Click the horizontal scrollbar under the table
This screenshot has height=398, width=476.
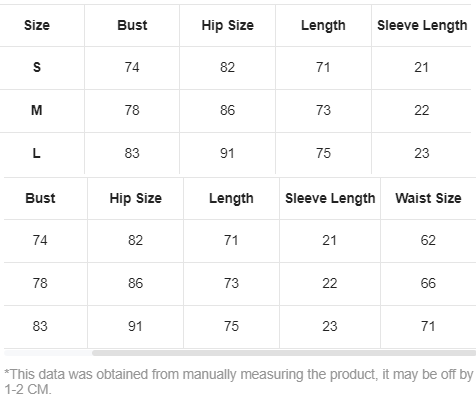click(284, 353)
